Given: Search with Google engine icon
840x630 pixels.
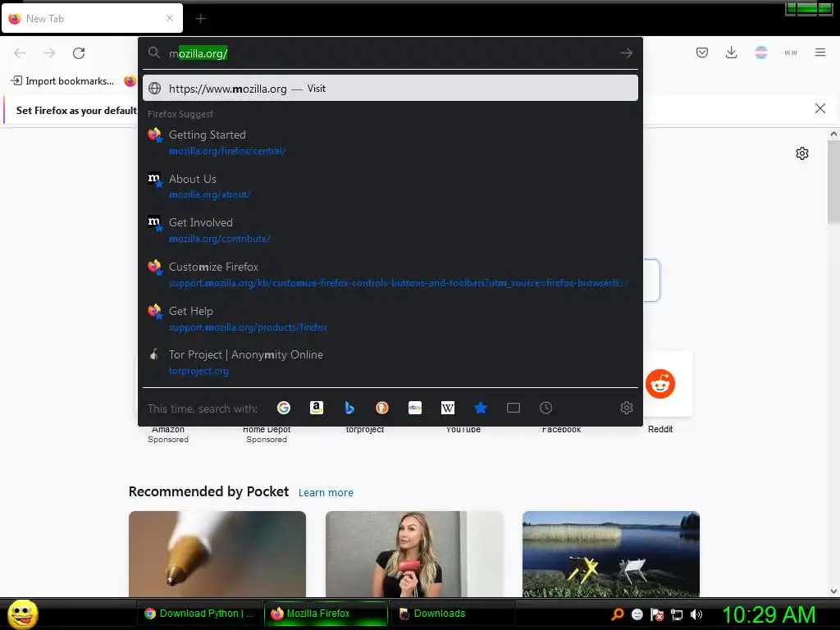Looking at the screenshot, I should pyautogui.click(x=283, y=409).
